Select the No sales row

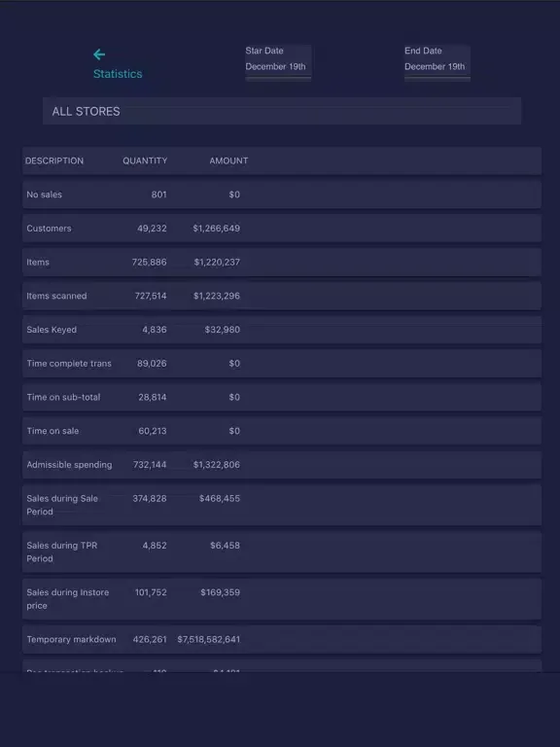pyautogui.click(x=282, y=195)
